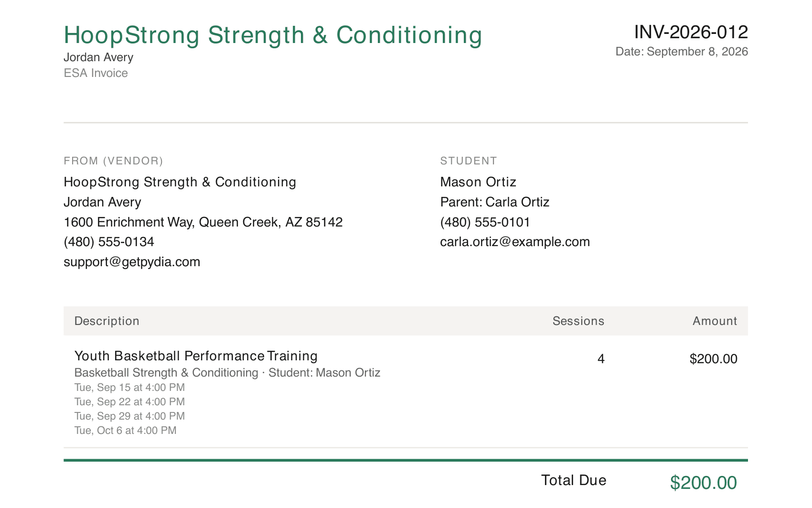Screen dimensions: 812x508
Task: Click the Parent: Carla Ortiz line
Action: click(x=495, y=202)
